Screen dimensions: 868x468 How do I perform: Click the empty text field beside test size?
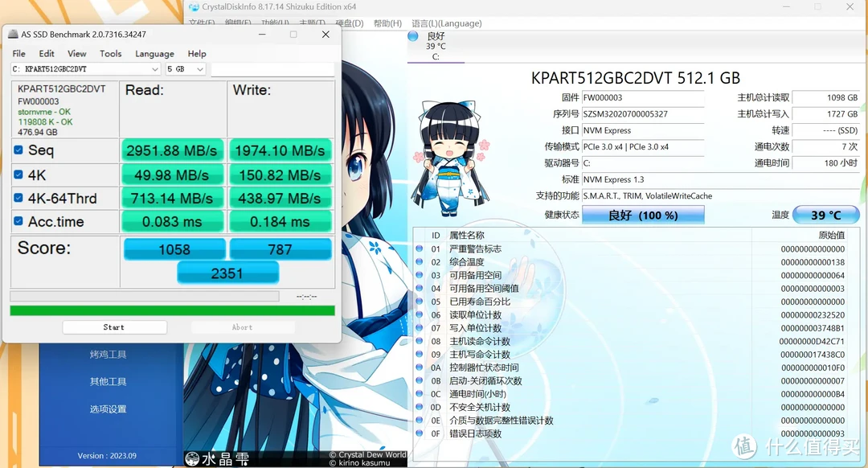pos(272,69)
